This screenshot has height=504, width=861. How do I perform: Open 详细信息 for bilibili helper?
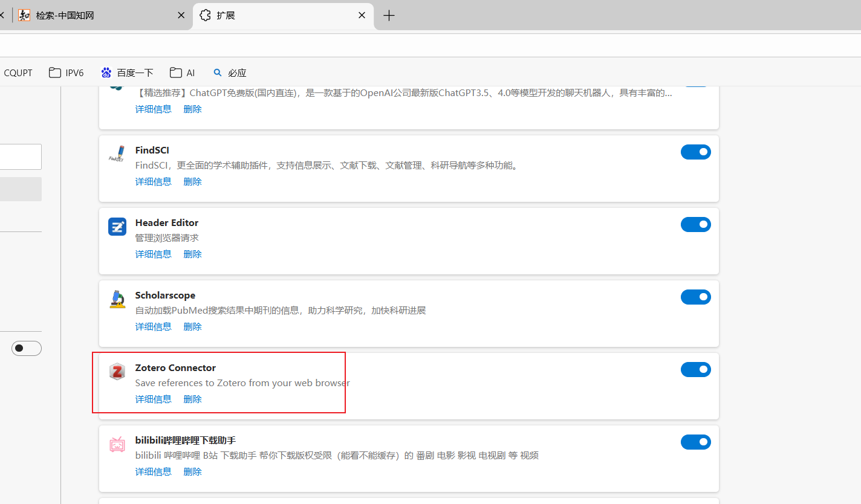153,471
